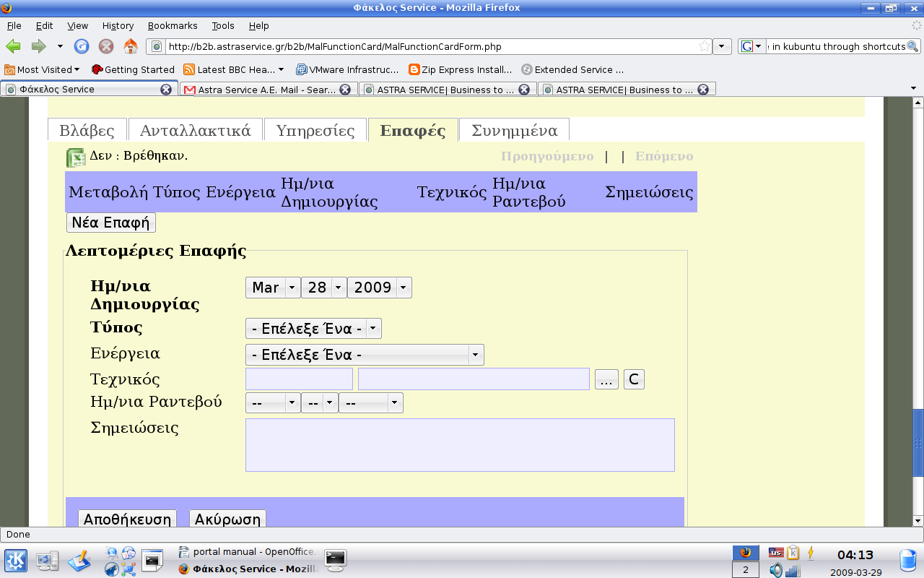924x578 pixels.
Task: Expand the Τύπος dropdown
Action: pyautogui.click(x=313, y=329)
